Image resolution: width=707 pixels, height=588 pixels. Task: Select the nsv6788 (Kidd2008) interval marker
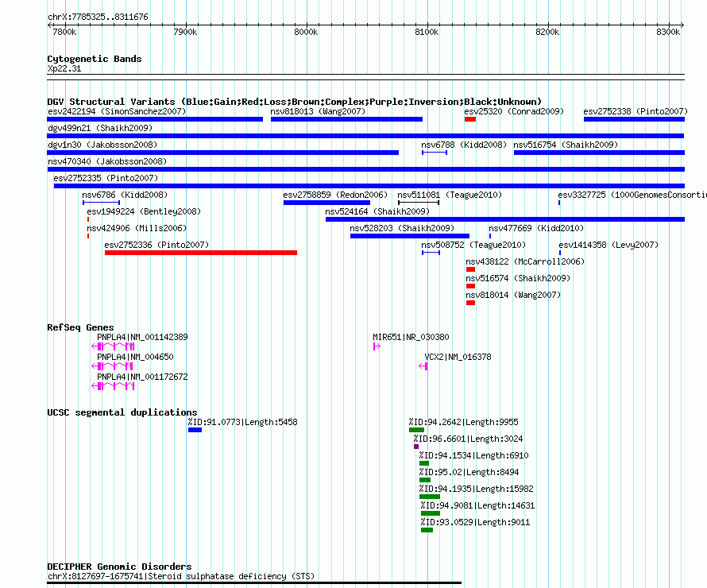click(435, 153)
